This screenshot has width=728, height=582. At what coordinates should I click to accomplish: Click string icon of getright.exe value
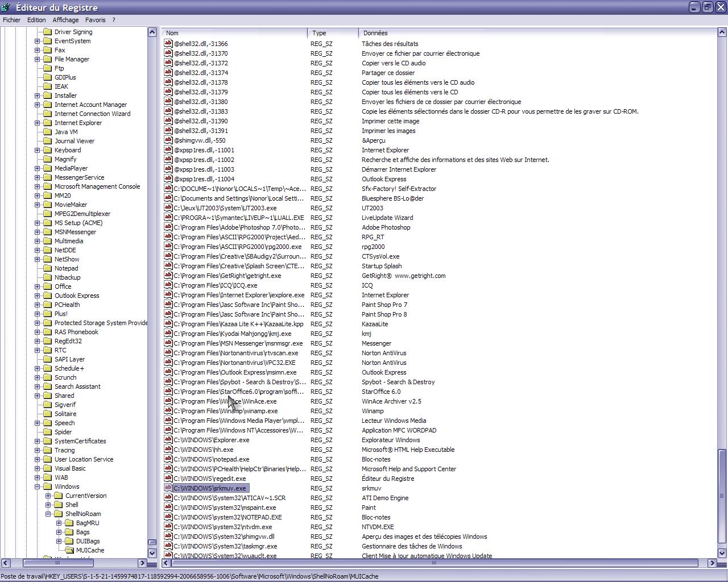tap(168, 276)
